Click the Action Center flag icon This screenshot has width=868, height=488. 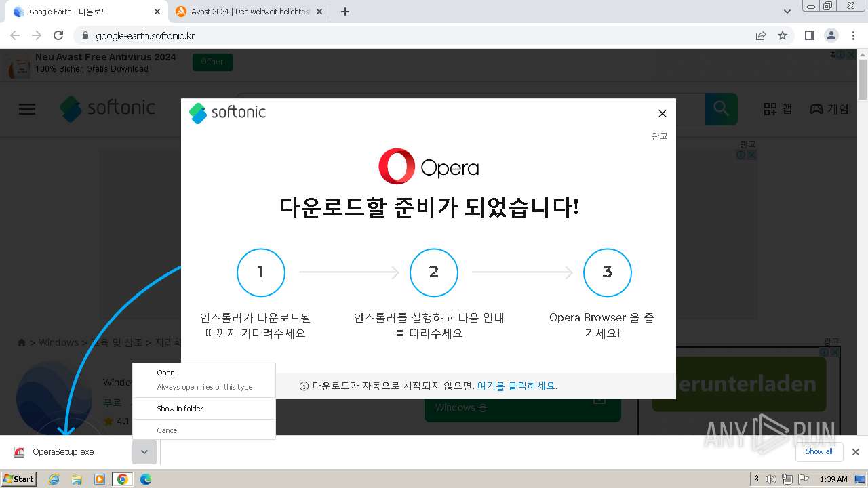pyautogui.click(x=804, y=479)
